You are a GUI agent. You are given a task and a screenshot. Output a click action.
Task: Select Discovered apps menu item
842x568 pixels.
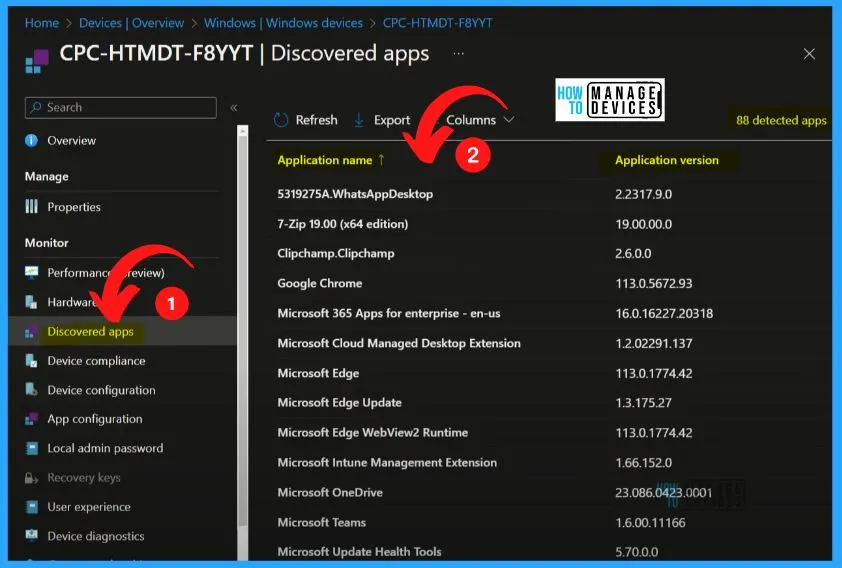90,332
